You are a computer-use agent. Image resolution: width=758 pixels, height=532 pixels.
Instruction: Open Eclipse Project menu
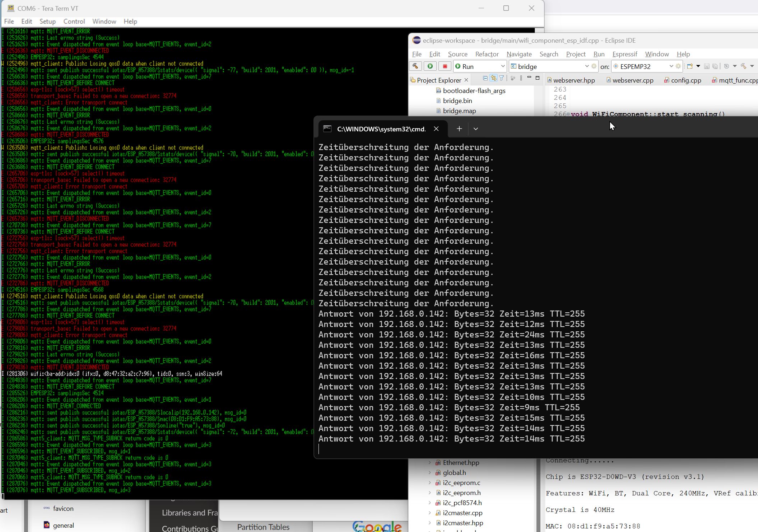[x=576, y=54]
